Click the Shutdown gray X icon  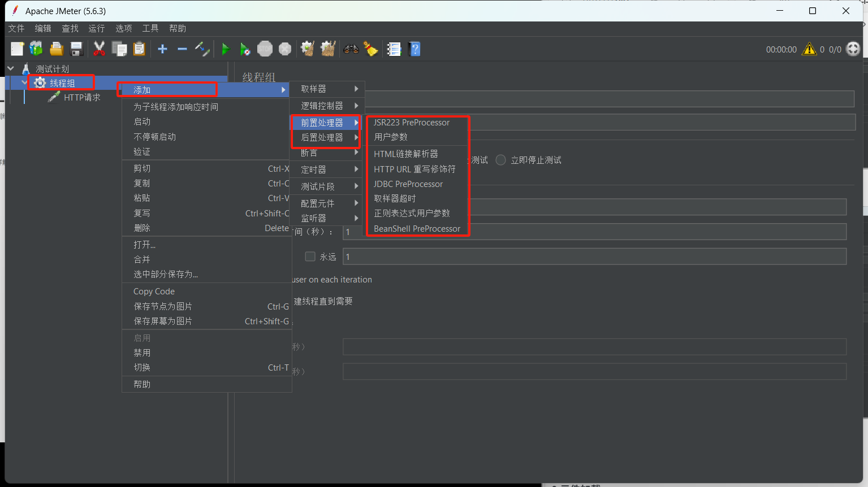point(285,49)
